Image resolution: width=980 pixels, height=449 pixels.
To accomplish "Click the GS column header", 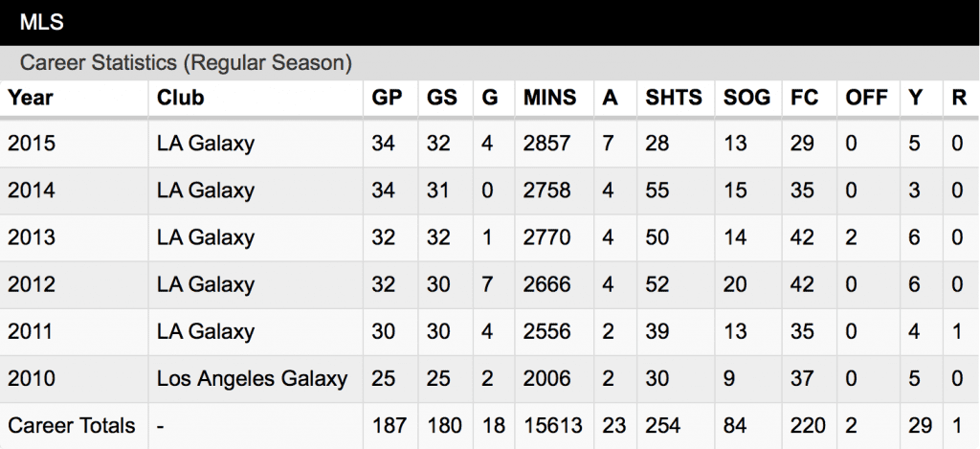I will (x=442, y=98).
